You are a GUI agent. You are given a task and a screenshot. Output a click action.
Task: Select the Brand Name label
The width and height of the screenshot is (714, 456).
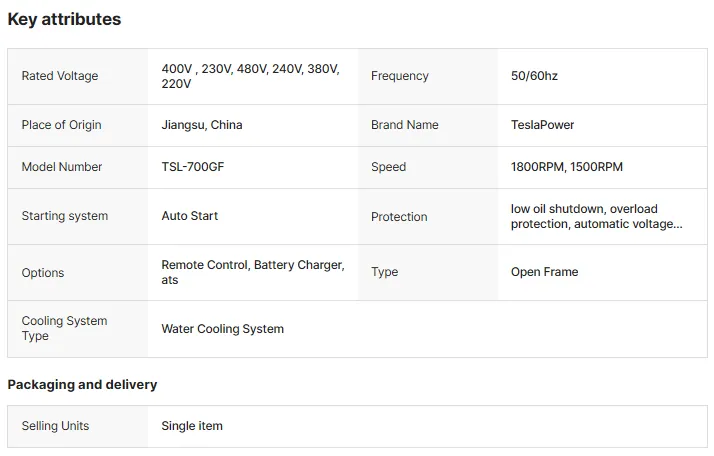(x=404, y=125)
